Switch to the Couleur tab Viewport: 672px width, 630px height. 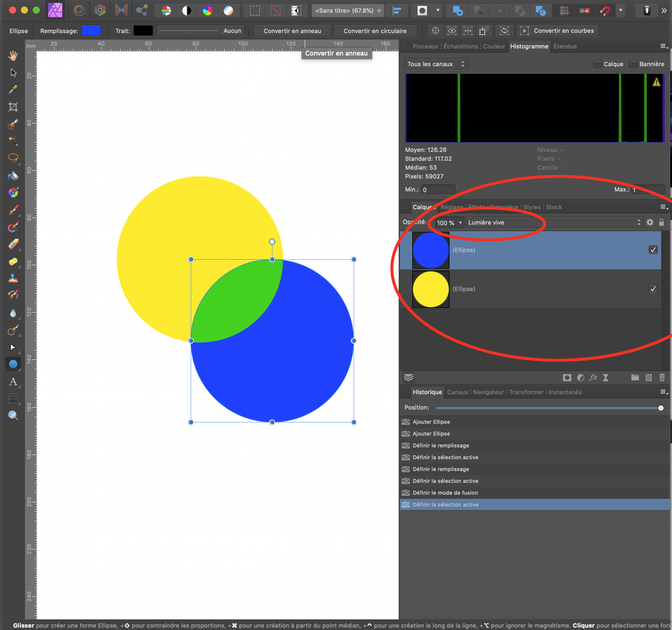(x=494, y=46)
